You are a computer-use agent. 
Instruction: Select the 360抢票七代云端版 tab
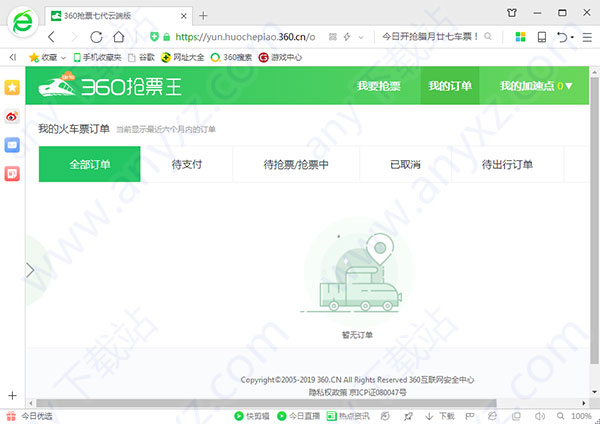pos(119,16)
